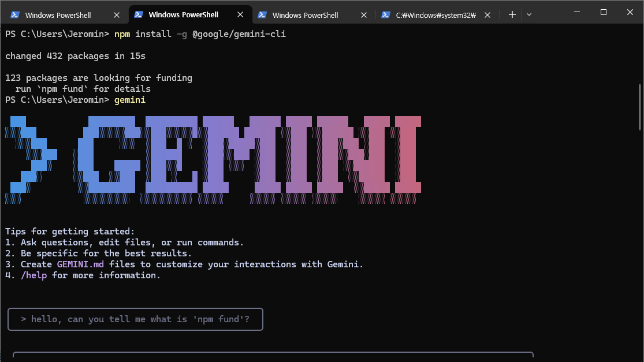The width and height of the screenshot is (644, 362).
Task: Close the first Windows PowerShell tab
Action: click(x=117, y=15)
